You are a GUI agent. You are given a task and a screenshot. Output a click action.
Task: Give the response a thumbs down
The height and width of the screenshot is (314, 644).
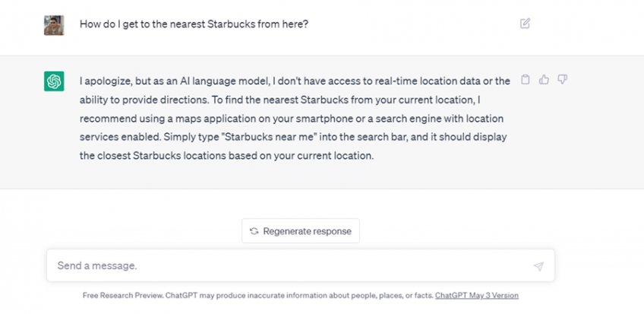pyautogui.click(x=563, y=79)
